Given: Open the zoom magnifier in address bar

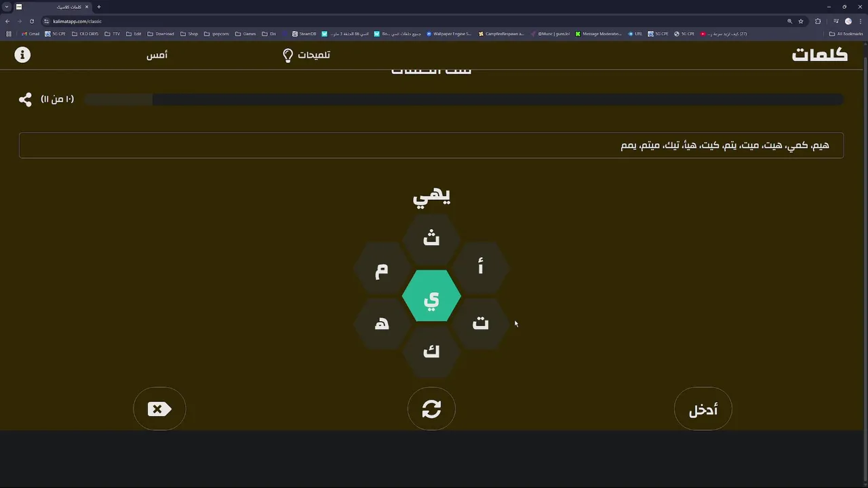Looking at the screenshot, I should (789, 21).
